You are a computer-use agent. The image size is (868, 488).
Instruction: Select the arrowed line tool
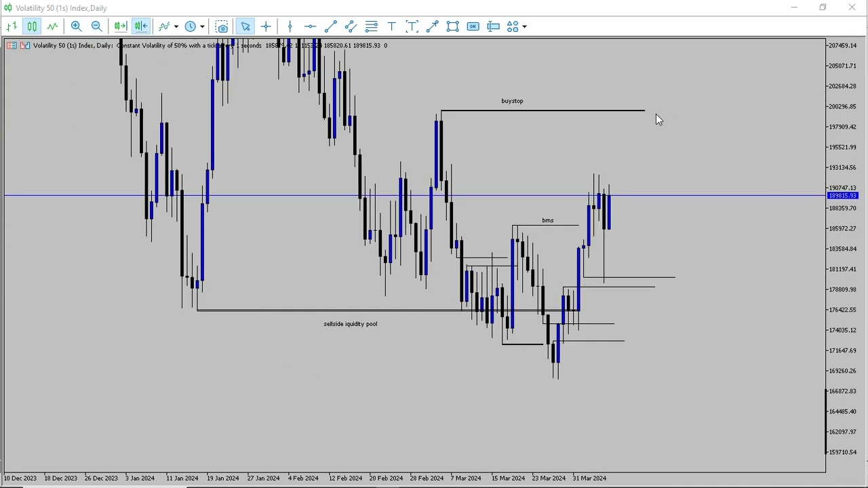432,26
